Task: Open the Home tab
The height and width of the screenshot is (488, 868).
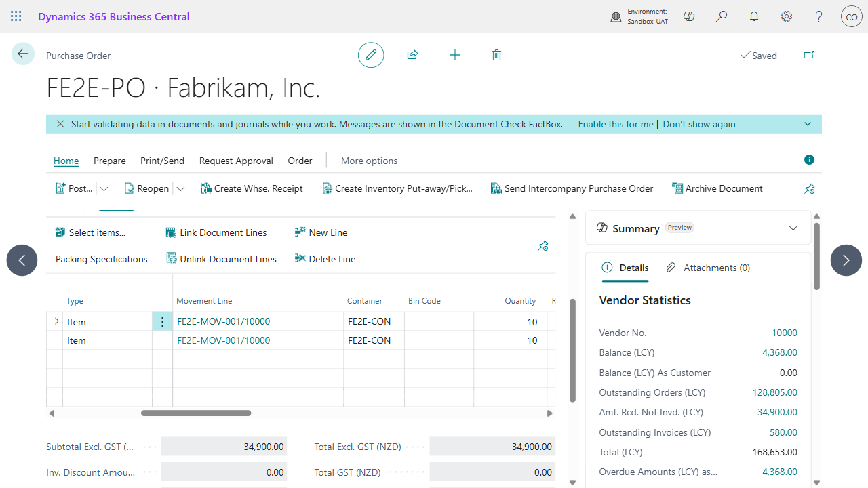Action: pos(66,161)
